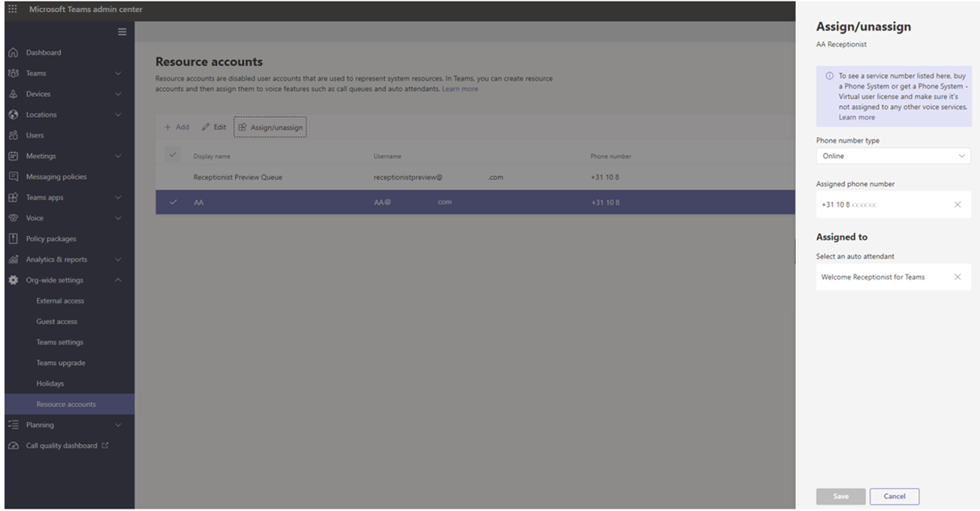The width and height of the screenshot is (980, 511).
Task: Open Call quality dashboard external link icon
Action: point(105,446)
